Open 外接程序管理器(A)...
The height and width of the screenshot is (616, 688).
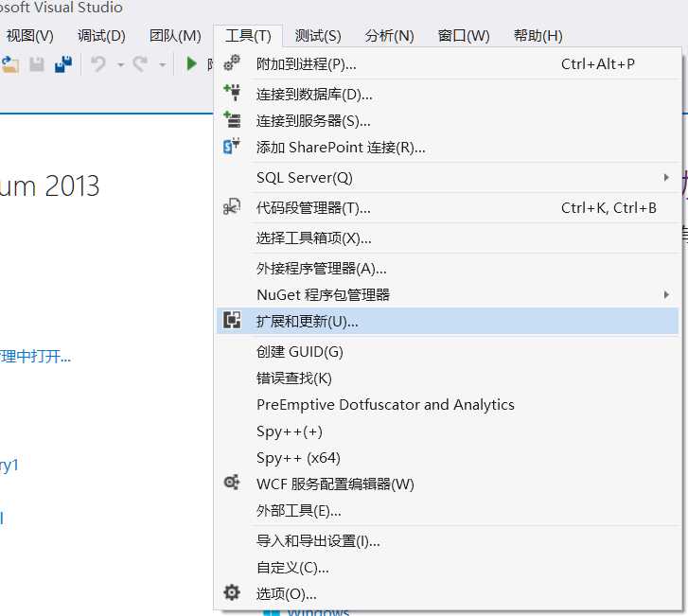pos(448,268)
